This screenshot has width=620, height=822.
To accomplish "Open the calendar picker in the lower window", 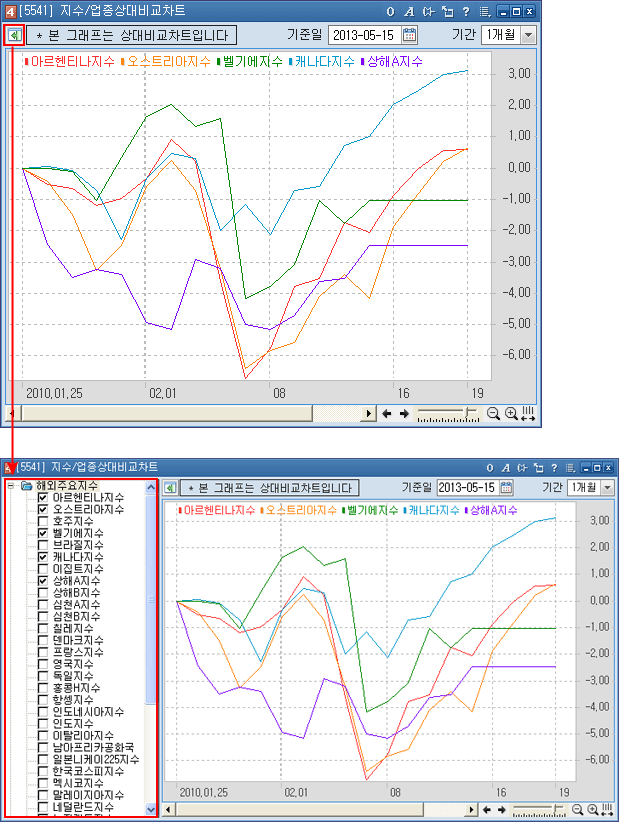I will tap(506, 488).
